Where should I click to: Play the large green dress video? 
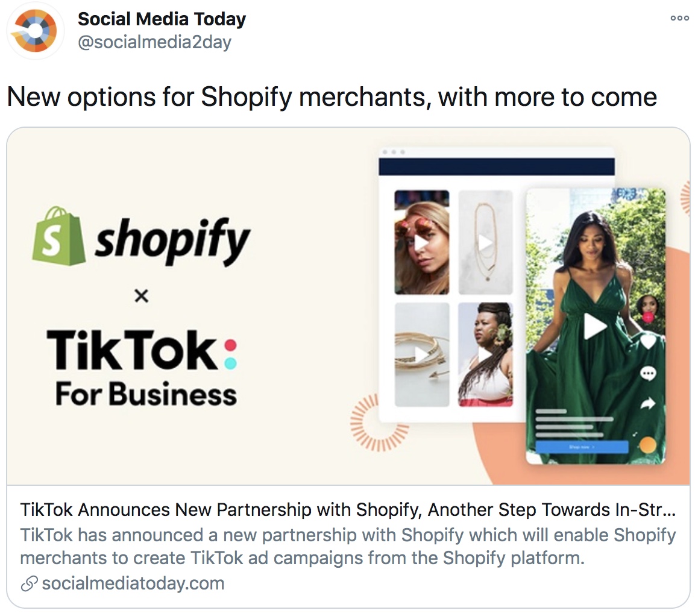click(x=594, y=326)
